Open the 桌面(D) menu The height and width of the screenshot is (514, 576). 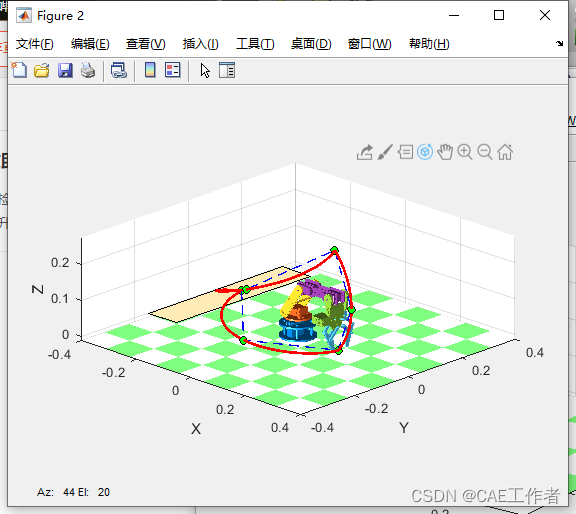coord(311,44)
